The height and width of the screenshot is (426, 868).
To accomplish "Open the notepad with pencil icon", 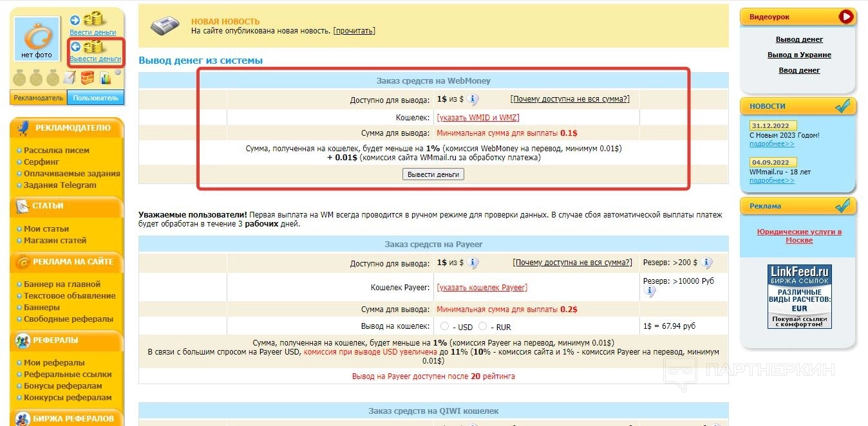I will (x=70, y=78).
